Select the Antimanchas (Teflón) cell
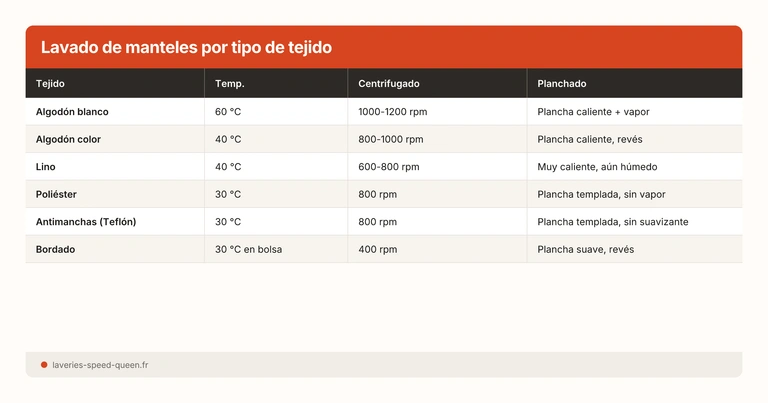Viewport: 768px width, 403px height. pyautogui.click(x=86, y=221)
